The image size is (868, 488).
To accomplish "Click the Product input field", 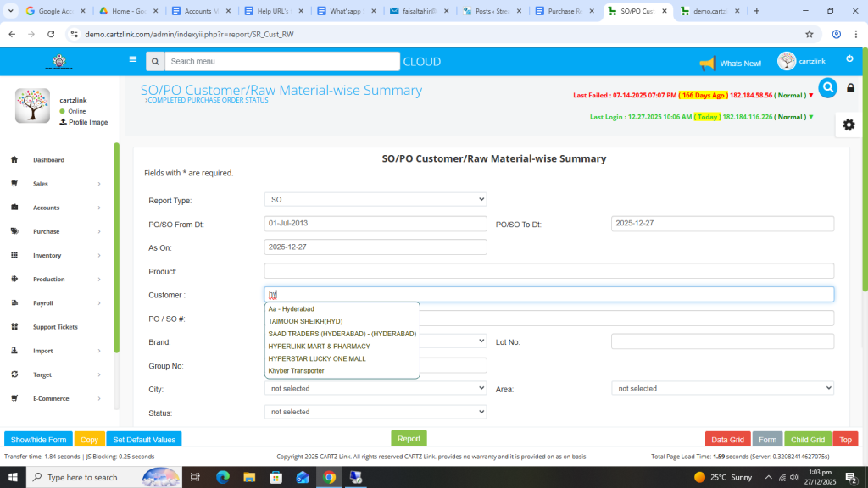I will [x=548, y=271].
